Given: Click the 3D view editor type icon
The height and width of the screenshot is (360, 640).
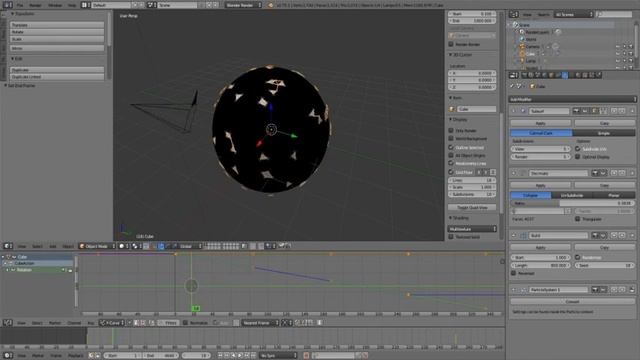Looking at the screenshot, I should pos(7,246).
